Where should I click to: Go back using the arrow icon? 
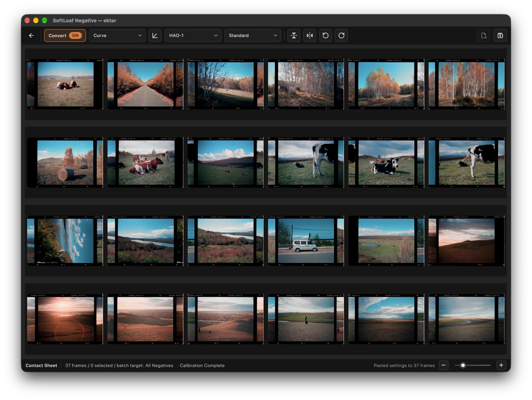31,36
